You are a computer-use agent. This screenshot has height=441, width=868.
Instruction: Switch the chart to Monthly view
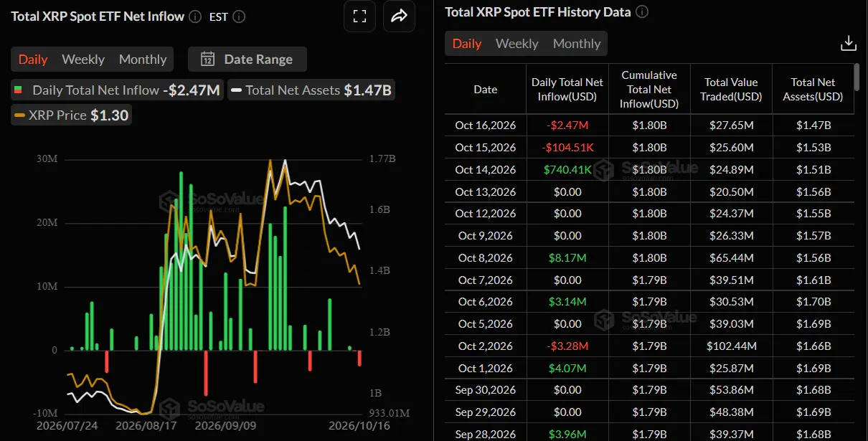[x=143, y=59]
